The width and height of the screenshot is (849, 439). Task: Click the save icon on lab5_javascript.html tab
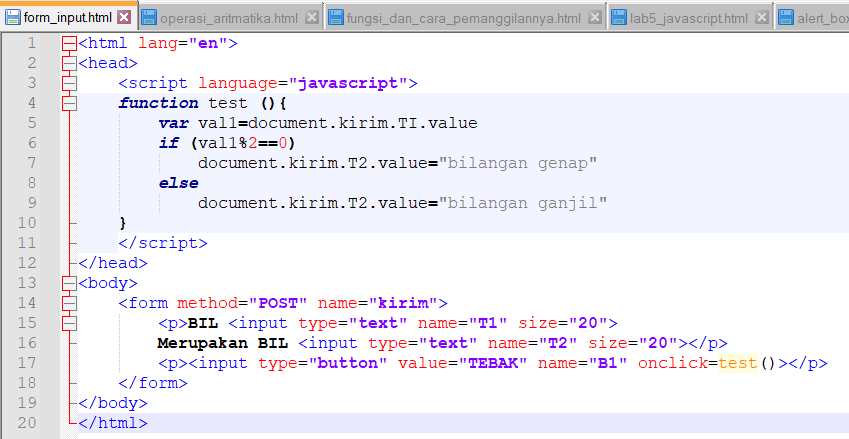pos(619,18)
